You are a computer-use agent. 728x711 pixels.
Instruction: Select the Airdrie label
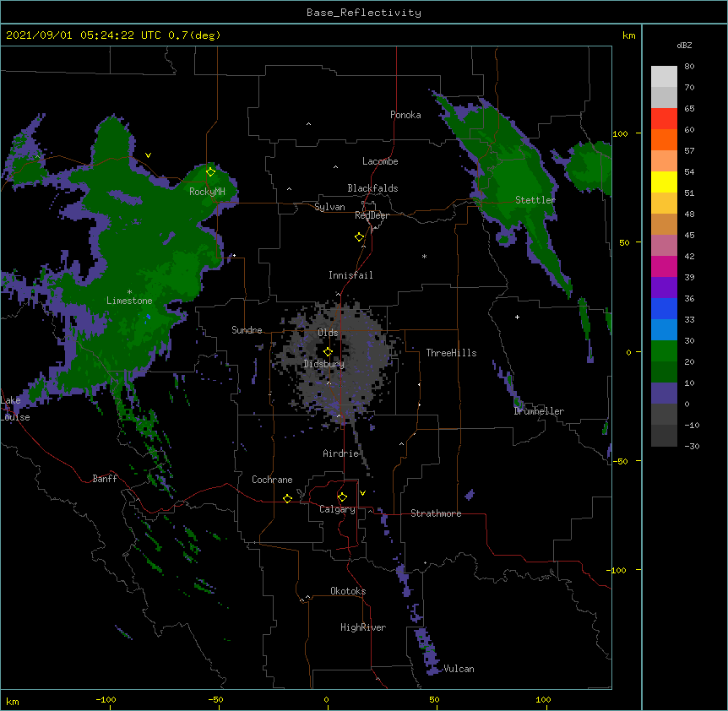click(341, 453)
